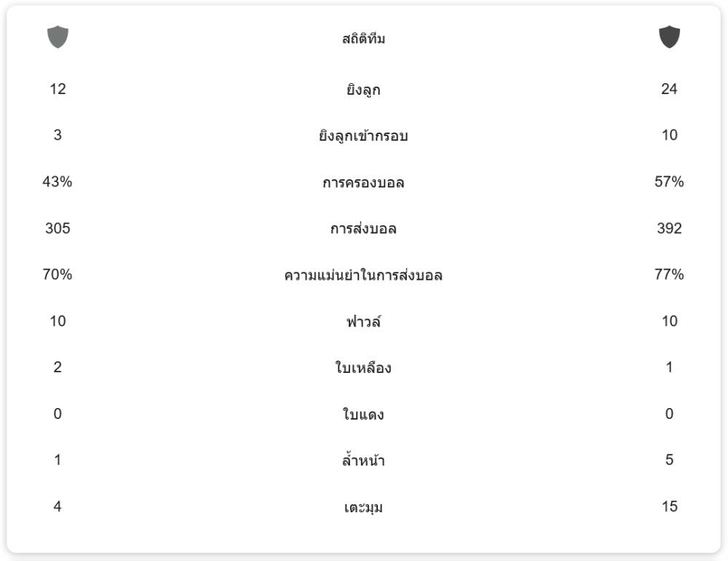Click the ใบแดง red cards label

point(363,415)
